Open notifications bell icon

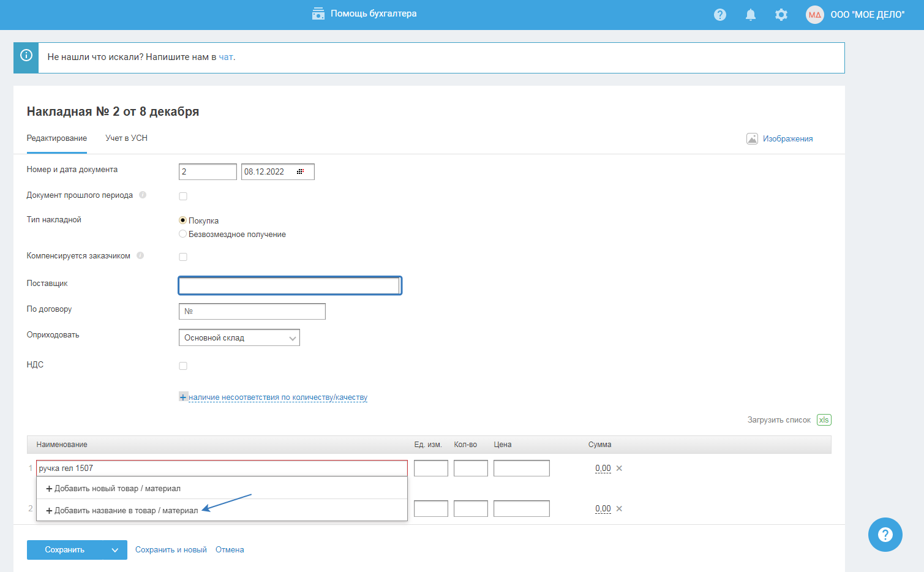pyautogui.click(x=751, y=15)
